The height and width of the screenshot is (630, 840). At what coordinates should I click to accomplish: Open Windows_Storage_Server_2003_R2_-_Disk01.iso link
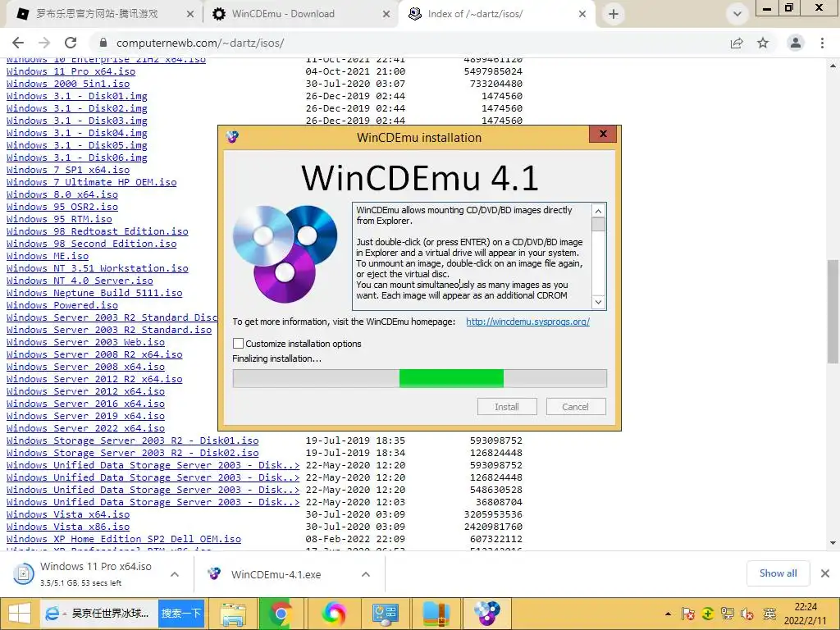132,441
